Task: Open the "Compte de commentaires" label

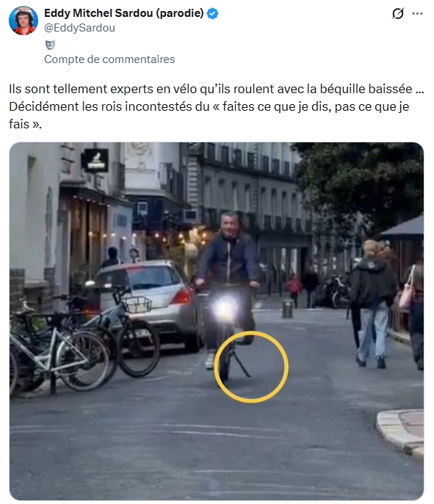Action: (109, 59)
